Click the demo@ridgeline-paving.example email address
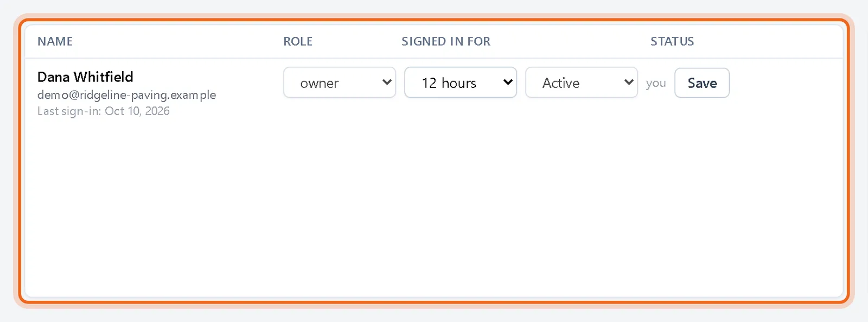The height and width of the screenshot is (322, 868). coord(126,95)
